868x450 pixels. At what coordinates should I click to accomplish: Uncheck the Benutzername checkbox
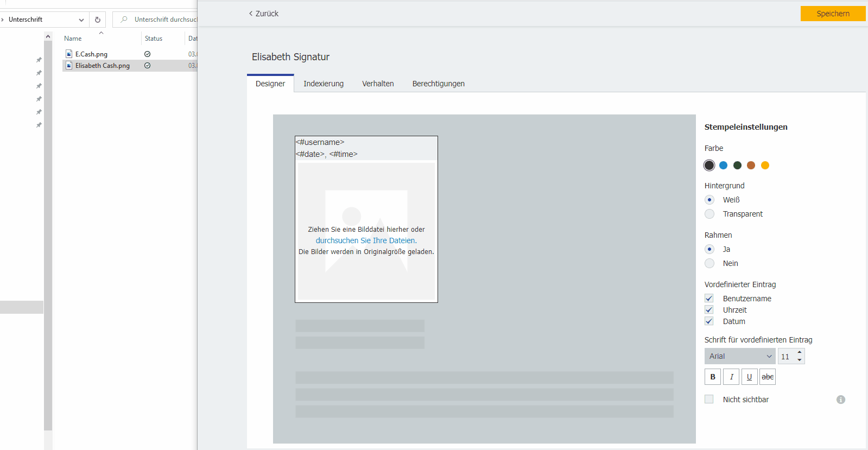(x=709, y=299)
